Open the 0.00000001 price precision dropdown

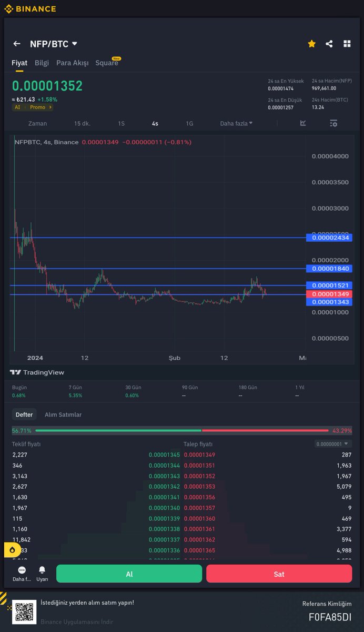pyautogui.click(x=332, y=444)
